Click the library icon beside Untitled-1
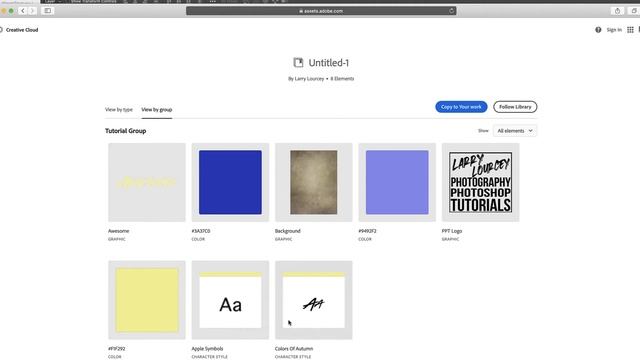Viewport: 640px width, 360px height. [x=298, y=62]
